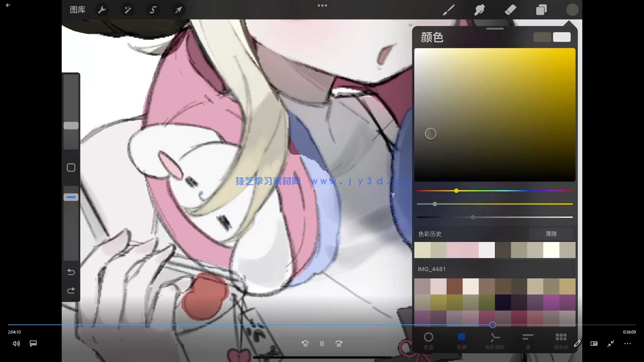Pause the video playback

click(322, 344)
